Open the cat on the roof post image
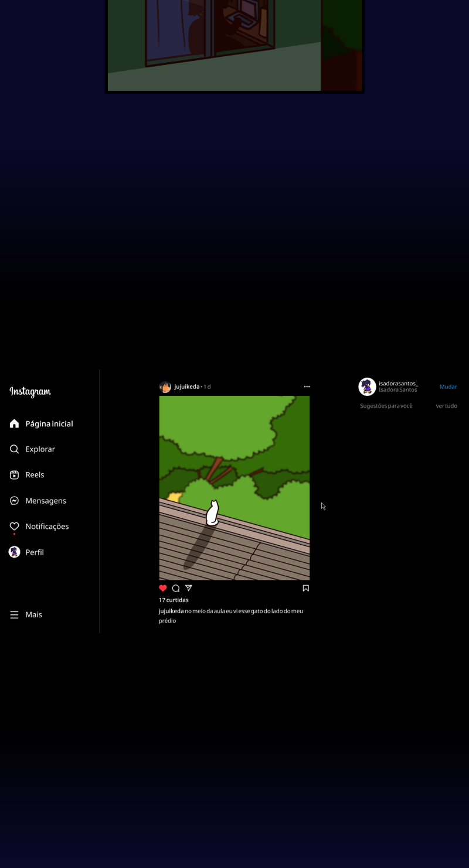This screenshot has width=469, height=868. (x=235, y=488)
